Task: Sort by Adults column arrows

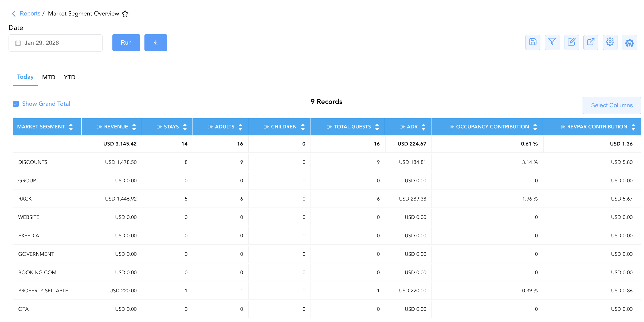Action: pyautogui.click(x=240, y=127)
